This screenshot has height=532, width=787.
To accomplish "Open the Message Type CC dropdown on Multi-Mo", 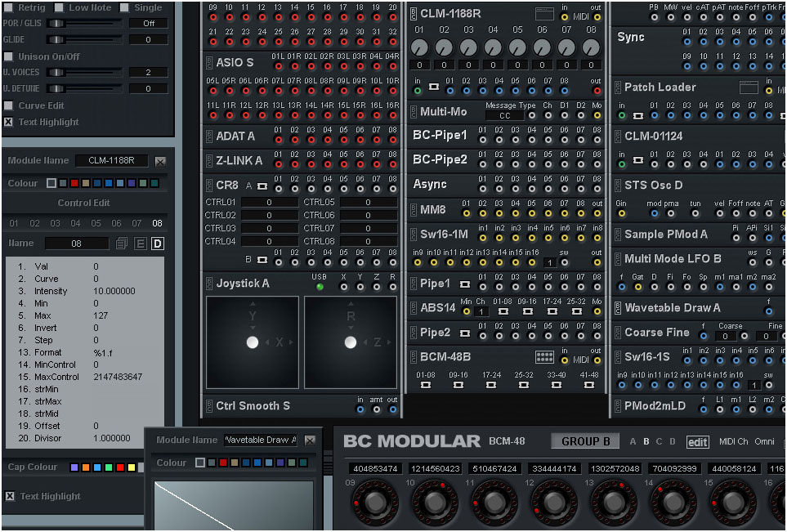I will pos(505,115).
